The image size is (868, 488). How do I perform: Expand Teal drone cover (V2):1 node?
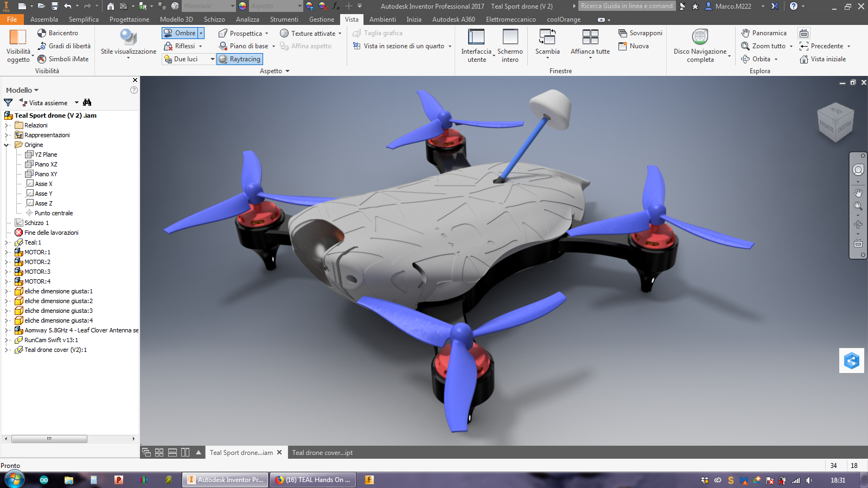(x=7, y=350)
